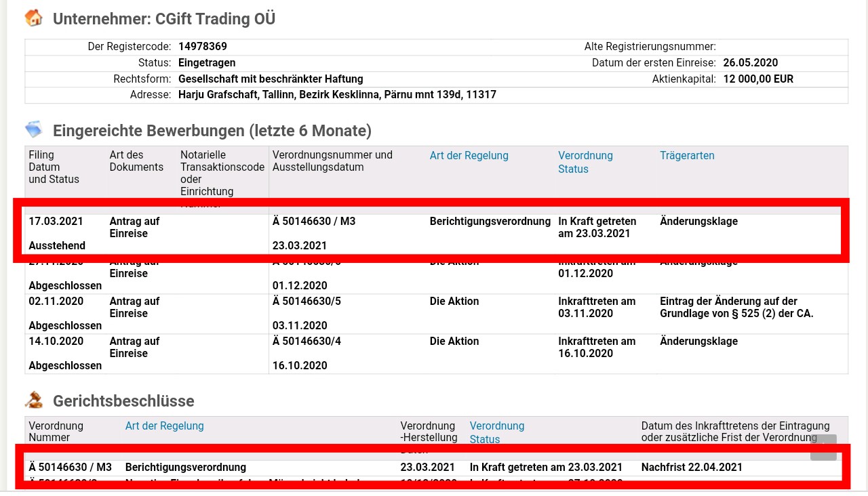This screenshot has width=868, height=496.
Task: Select Ä 50146630 / M3 in the filings table
Action: (x=314, y=221)
